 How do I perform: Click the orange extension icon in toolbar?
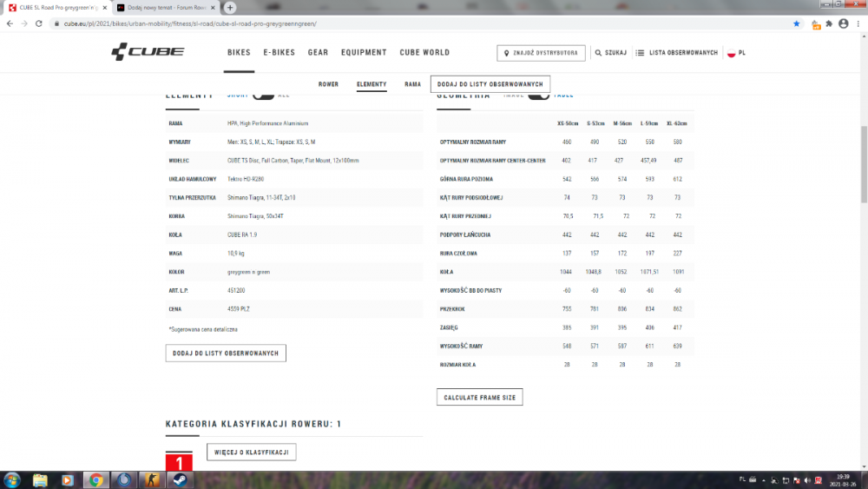coord(816,24)
